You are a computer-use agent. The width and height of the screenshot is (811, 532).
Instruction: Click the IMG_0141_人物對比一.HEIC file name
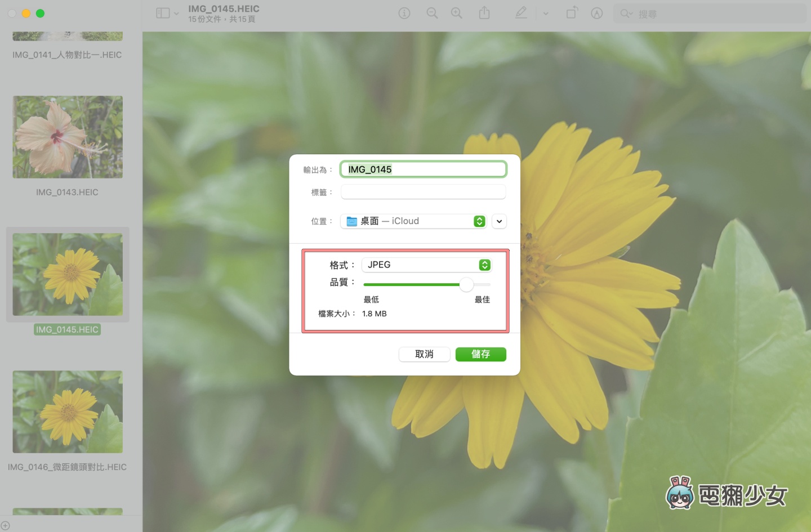[67, 55]
